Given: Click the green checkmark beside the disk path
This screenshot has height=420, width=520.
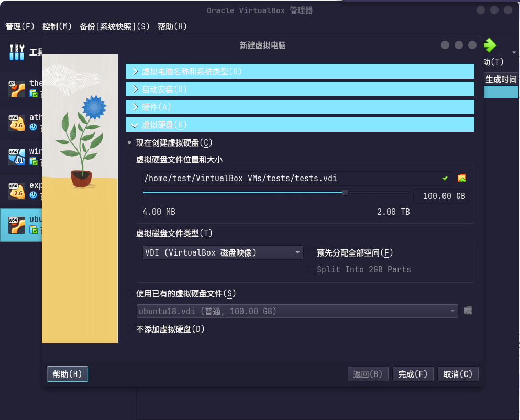Looking at the screenshot, I should 445,178.
